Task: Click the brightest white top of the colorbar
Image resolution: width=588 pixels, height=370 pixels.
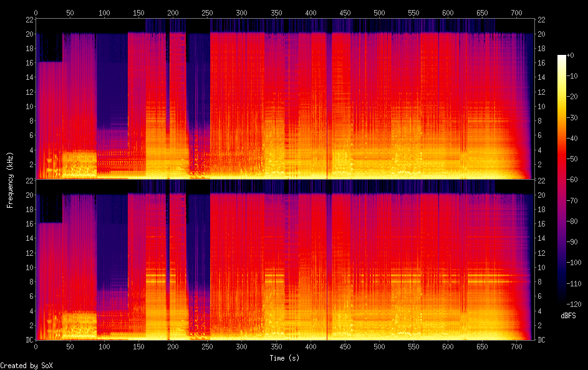Action: click(x=562, y=57)
